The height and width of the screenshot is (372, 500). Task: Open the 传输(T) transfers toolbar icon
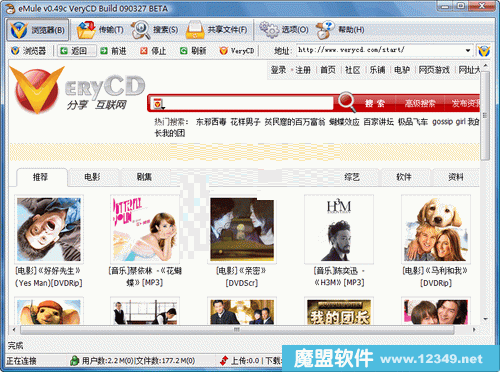pos(100,30)
